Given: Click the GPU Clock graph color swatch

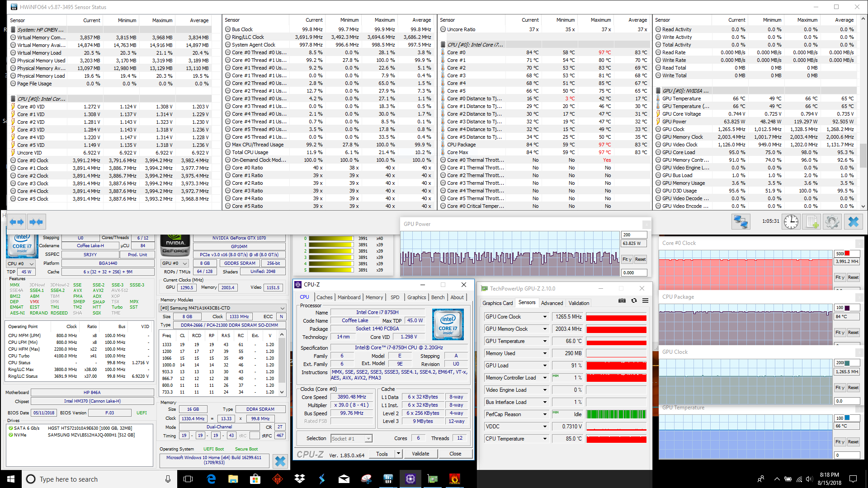Looking at the screenshot, I should [x=847, y=363].
